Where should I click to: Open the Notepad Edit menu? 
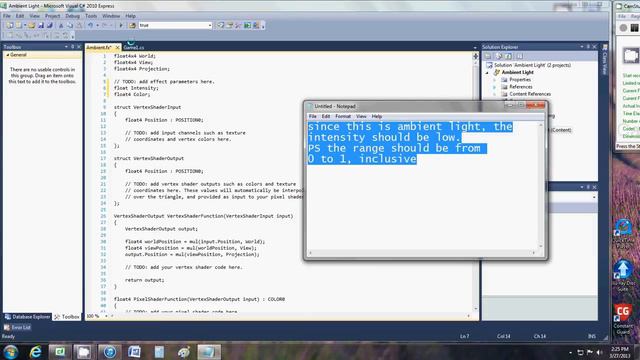326,116
